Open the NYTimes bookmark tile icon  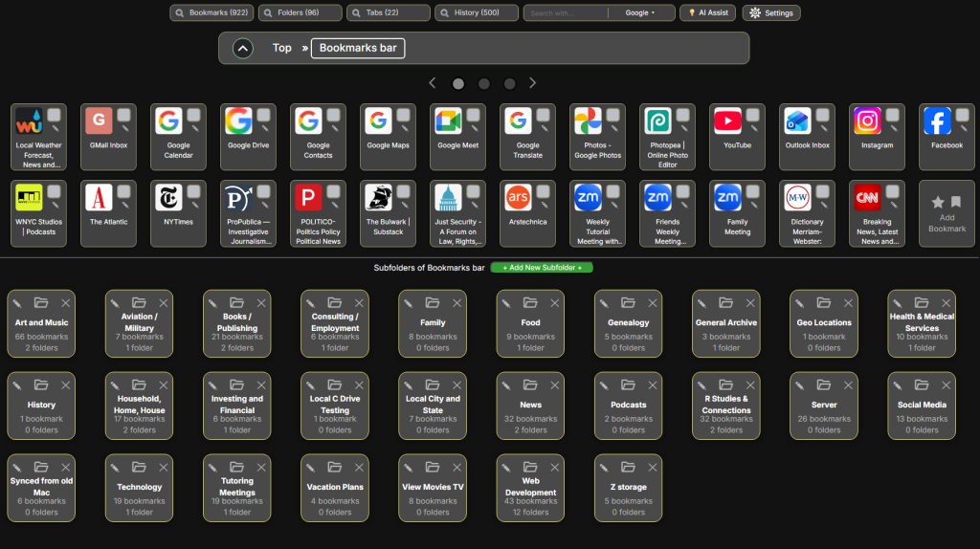168,198
